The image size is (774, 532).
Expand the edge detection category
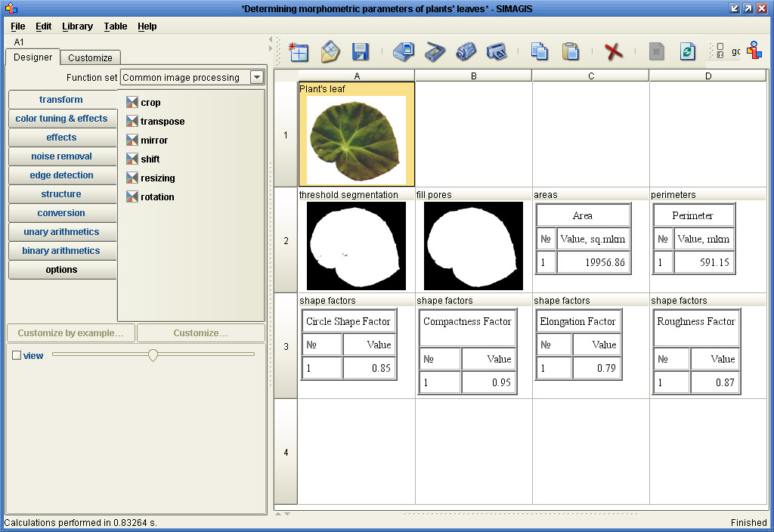tap(62, 175)
